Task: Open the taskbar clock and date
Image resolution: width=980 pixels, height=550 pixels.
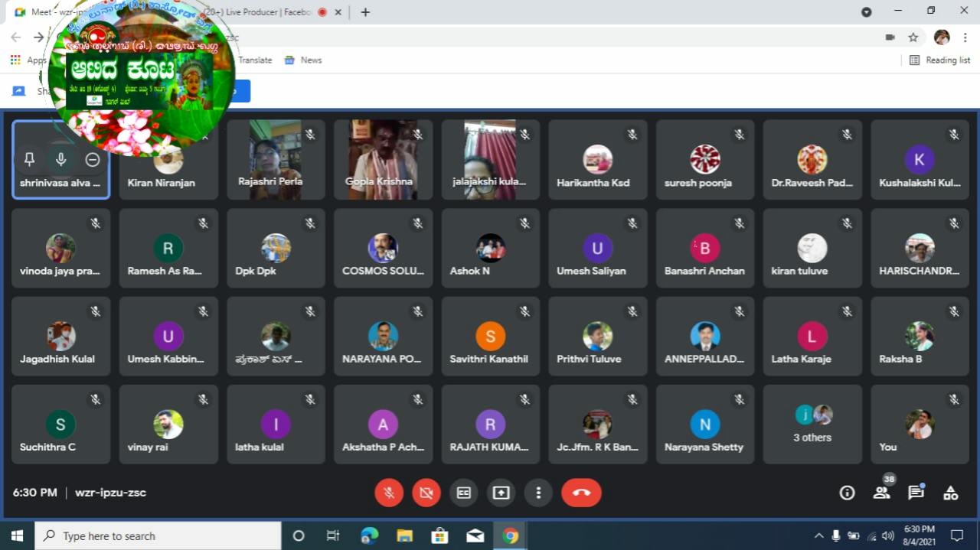Action: pyautogui.click(x=920, y=535)
